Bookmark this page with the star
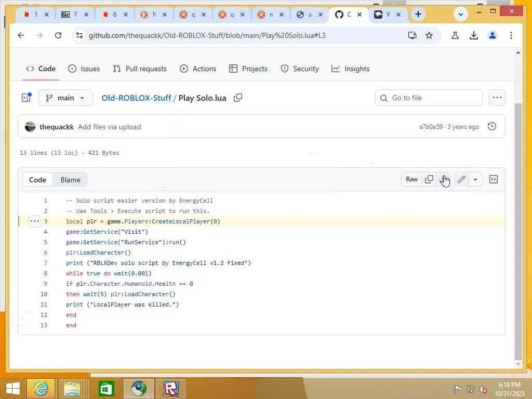The height and width of the screenshot is (399, 532). point(429,35)
